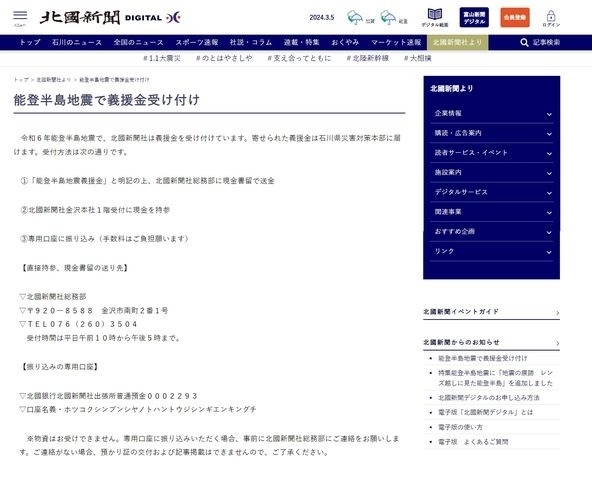This screenshot has width=592, height=480.
Task: Open the 電子版「北國新聞デジタル」とは link
Action: coord(485,412)
